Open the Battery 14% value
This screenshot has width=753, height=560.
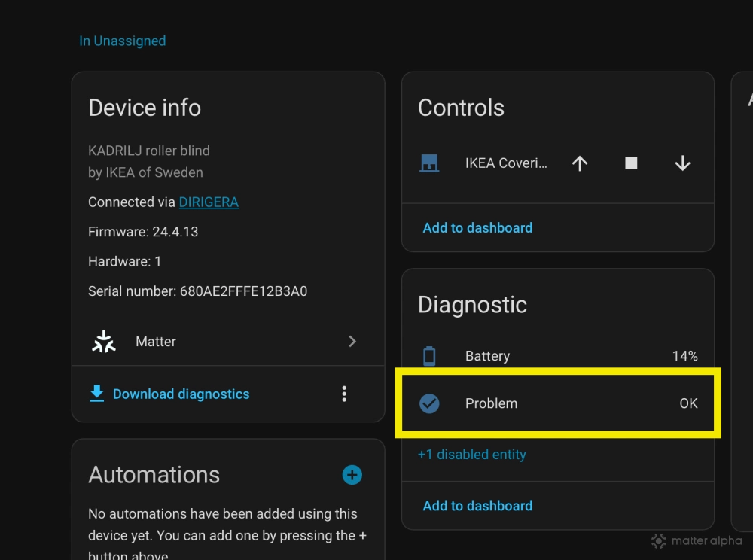[x=684, y=356]
